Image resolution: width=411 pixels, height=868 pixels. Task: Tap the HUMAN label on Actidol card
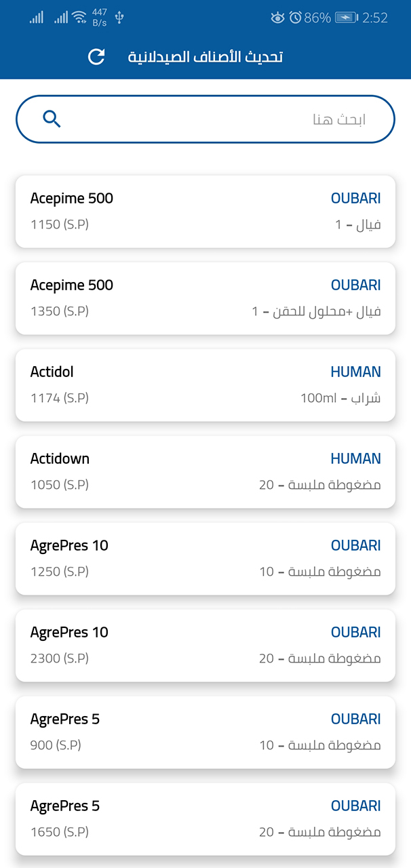click(355, 372)
